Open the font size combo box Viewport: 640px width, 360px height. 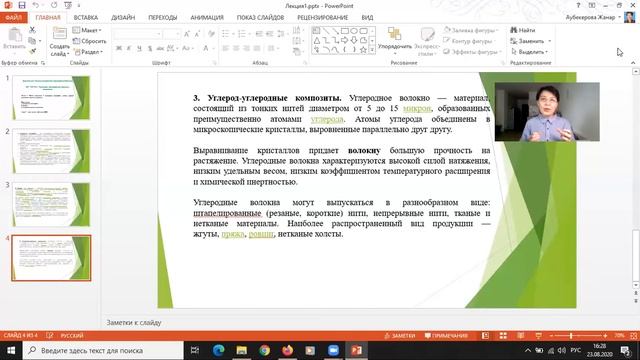pyautogui.click(x=172, y=34)
